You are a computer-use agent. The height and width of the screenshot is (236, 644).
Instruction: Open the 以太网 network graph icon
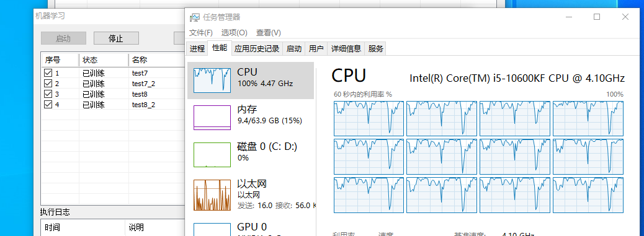(212, 194)
